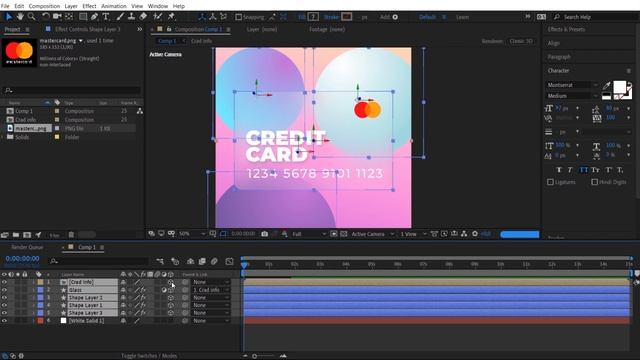This screenshot has width=640, height=360.
Task: Click Toggle Switches / Modes button
Action: click(149, 356)
